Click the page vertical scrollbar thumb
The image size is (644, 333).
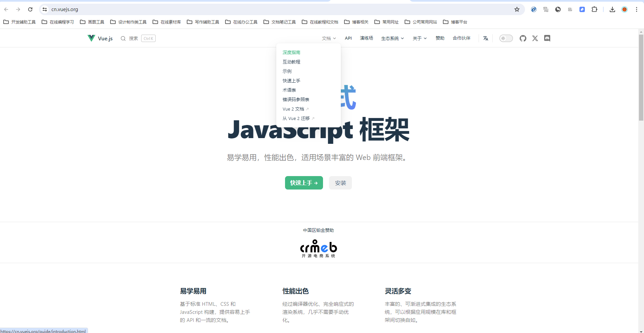coord(641,77)
